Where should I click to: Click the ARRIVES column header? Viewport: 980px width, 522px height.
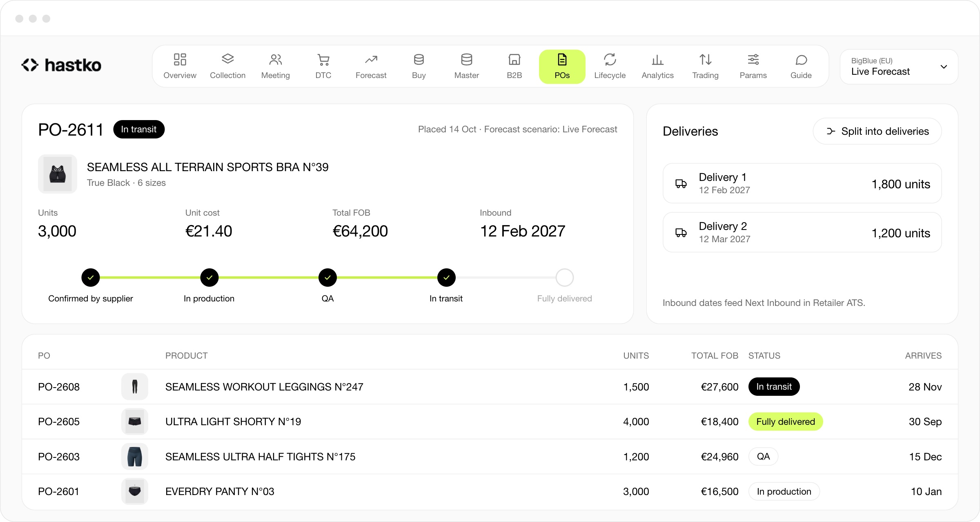(x=923, y=355)
